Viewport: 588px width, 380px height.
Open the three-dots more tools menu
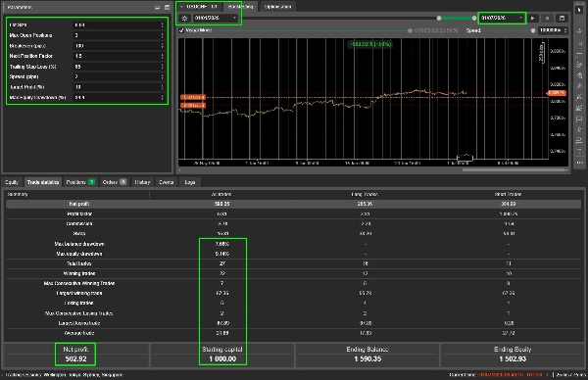(579, 163)
